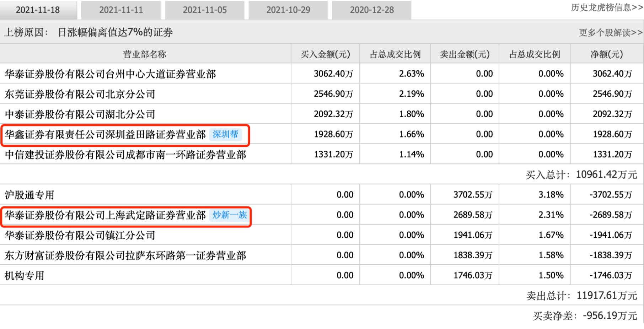Select 沪股通专用 row name
This screenshot has height=329, width=644.
tap(29, 195)
